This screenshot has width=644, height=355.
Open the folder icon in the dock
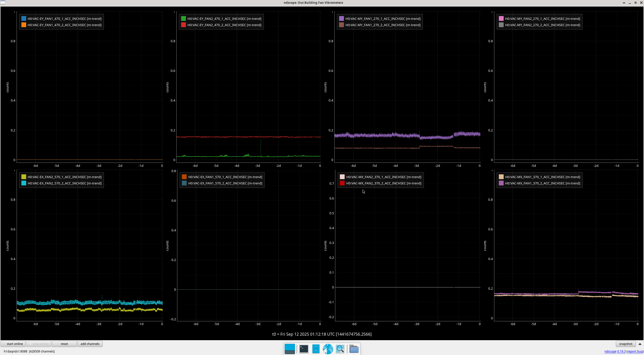(354, 349)
